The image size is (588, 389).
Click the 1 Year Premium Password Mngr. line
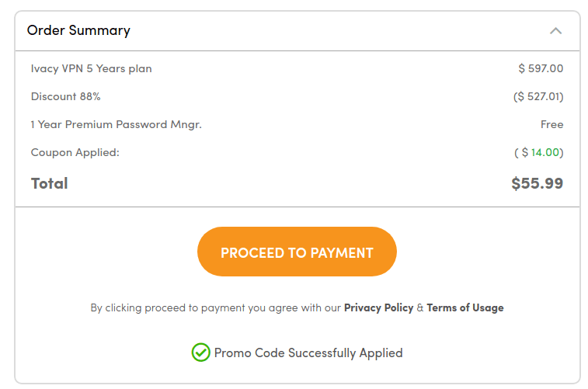pos(116,124)
